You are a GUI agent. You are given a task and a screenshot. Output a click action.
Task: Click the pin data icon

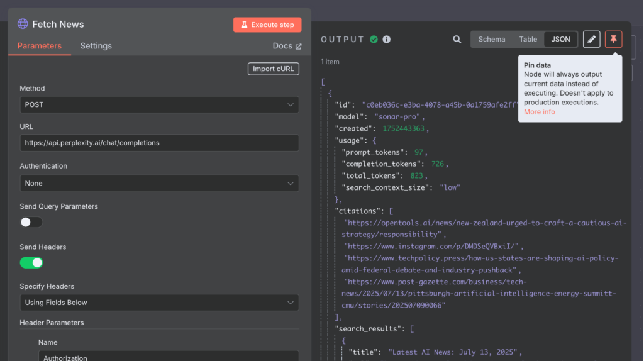click(x=613, y=40)
